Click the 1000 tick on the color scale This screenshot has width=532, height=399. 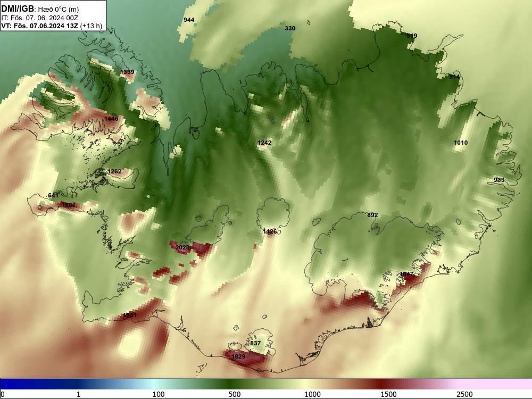pos(312,394)
